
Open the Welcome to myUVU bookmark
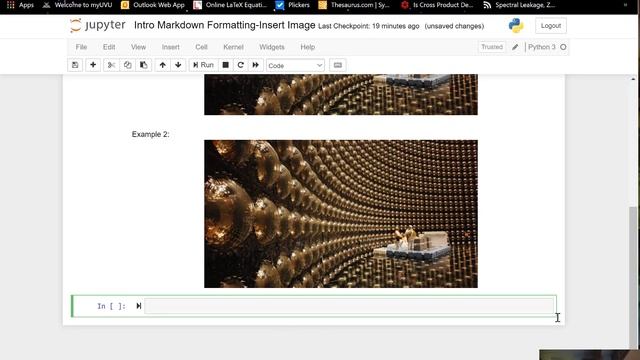78,5
